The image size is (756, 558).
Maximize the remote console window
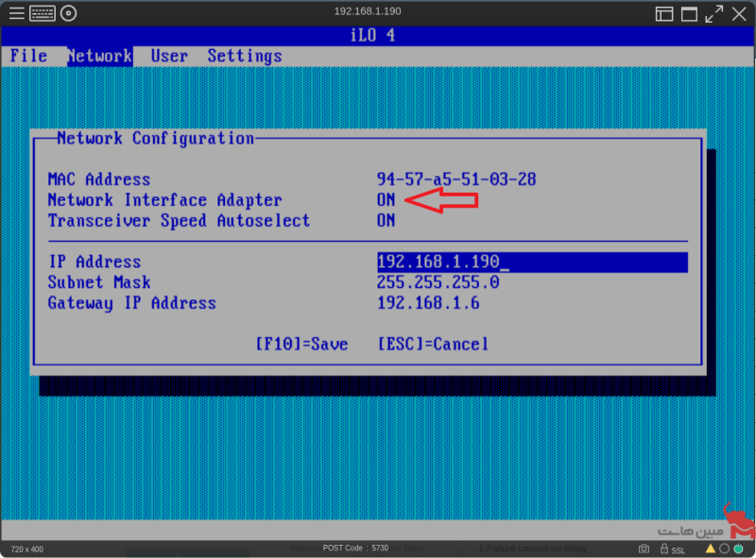(689, 14)
